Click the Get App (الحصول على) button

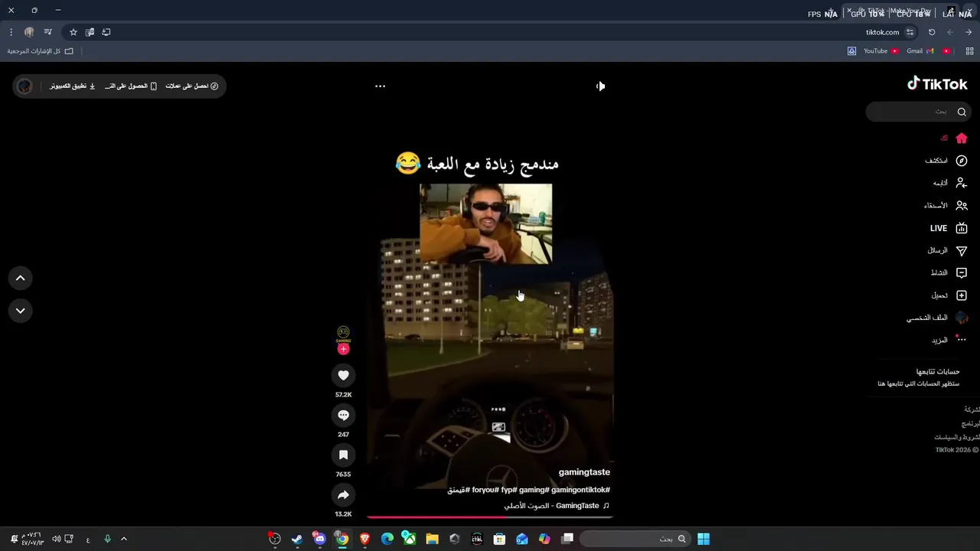point(131,86)
